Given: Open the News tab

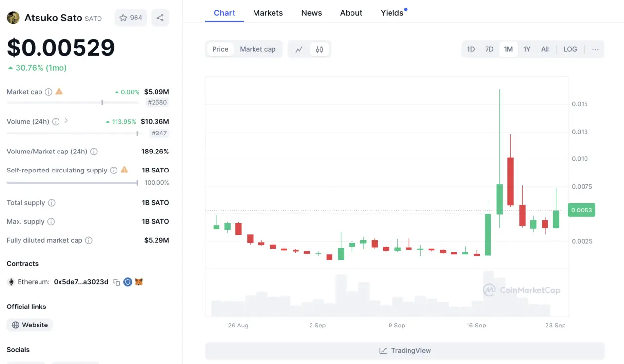Looking at the screenshot, I should click(x=312, y=13).
